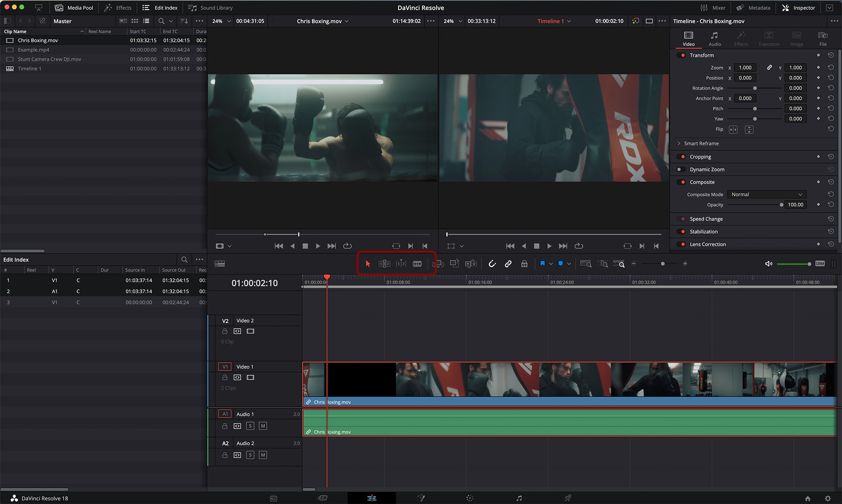Viewport: 842px width, 504px height.
Task: Disable the Cropping toggle in Inspector
Action: (681, 157)
